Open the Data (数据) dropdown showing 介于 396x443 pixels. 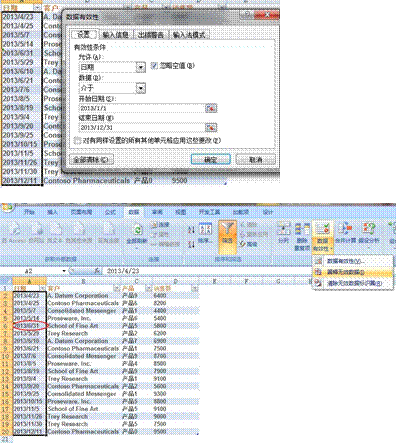pyautogui.click(x=141, y=88)
